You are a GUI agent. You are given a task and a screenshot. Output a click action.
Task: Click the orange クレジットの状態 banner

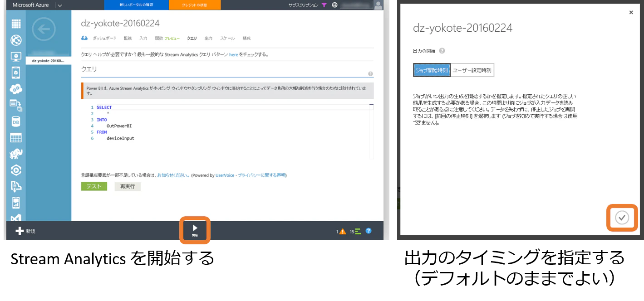[x=195, y=5]
